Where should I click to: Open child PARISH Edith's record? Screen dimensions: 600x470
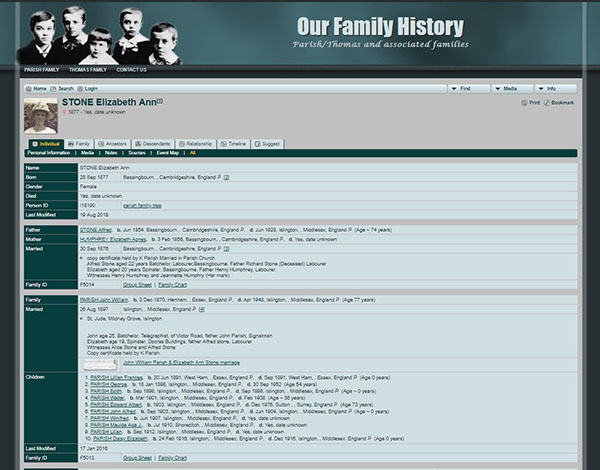pyautogui.click(x=106, y=391)
